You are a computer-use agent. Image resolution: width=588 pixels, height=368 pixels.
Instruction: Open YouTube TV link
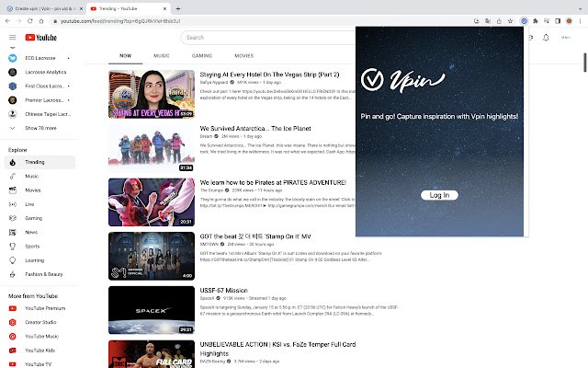click(x=40, y=364)
